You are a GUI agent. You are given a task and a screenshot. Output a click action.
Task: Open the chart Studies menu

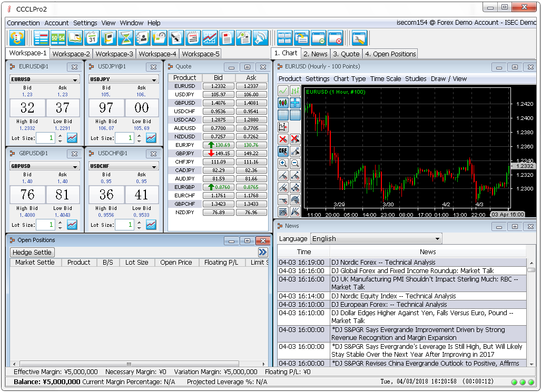point(416,78)
